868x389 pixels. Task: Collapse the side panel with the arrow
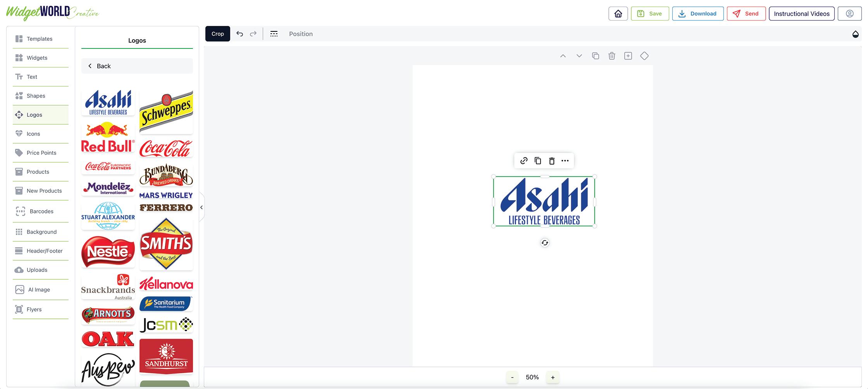click(x=201, y=207)
